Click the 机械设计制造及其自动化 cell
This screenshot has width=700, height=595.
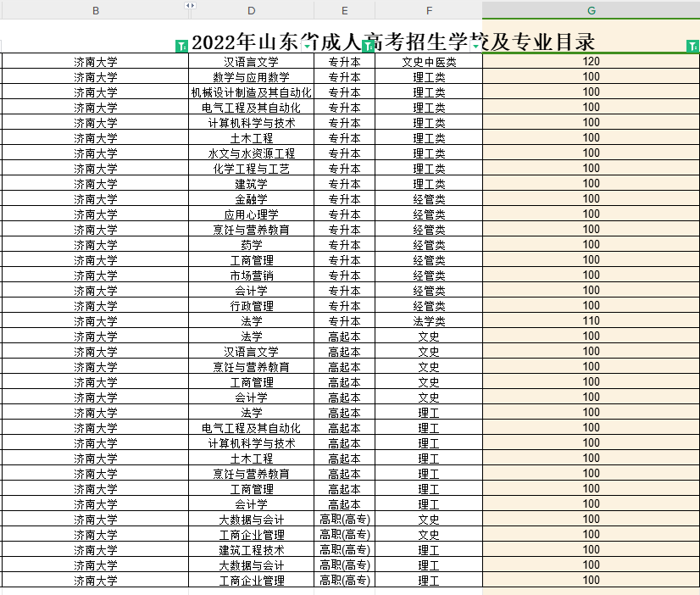[x=252, y=92]
